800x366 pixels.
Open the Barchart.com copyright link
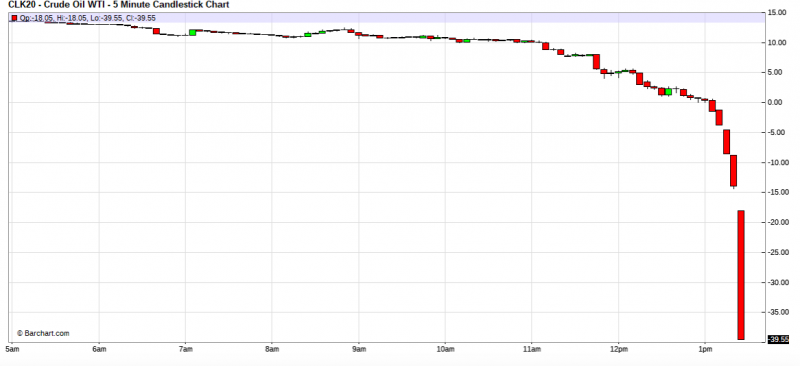coord(43,333)
